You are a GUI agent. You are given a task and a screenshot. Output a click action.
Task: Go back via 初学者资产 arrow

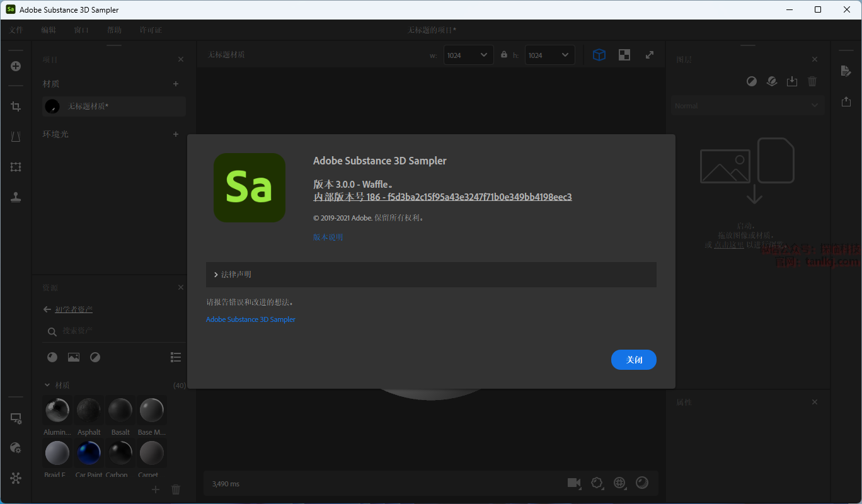coord(47,309)
